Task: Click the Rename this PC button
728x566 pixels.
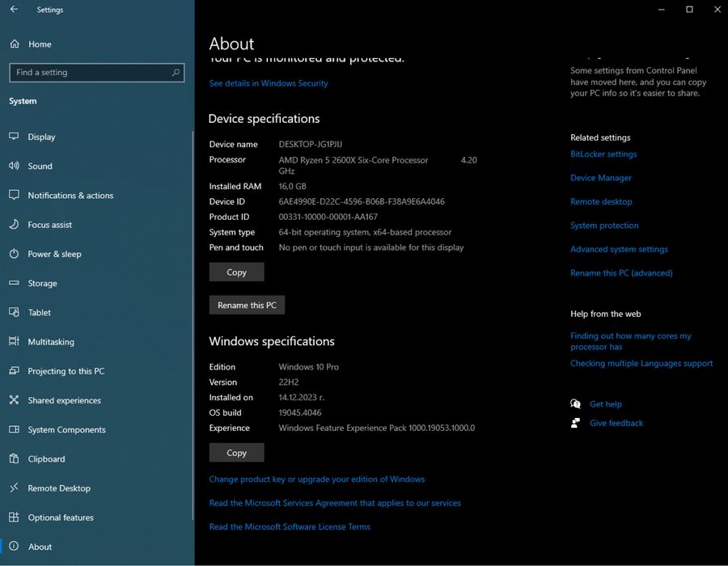Action: (247, 305)
